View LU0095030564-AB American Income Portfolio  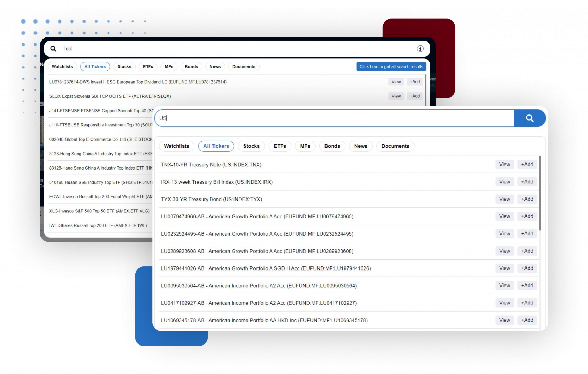tap(504, 285)
